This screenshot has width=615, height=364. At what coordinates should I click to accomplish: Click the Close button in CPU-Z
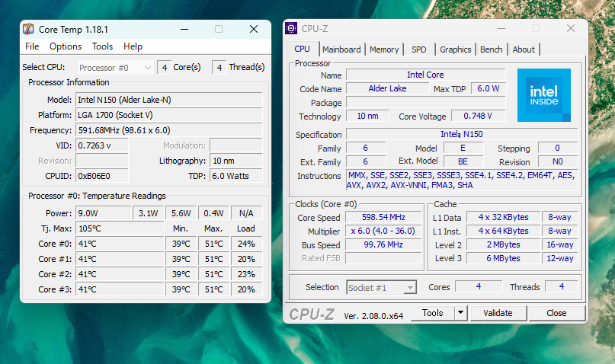click(x=556, y=313)
